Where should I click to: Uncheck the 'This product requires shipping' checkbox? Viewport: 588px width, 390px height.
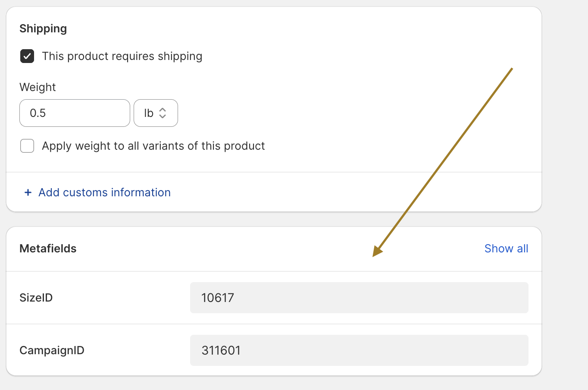pyautogui.click(x=27, y=56)
